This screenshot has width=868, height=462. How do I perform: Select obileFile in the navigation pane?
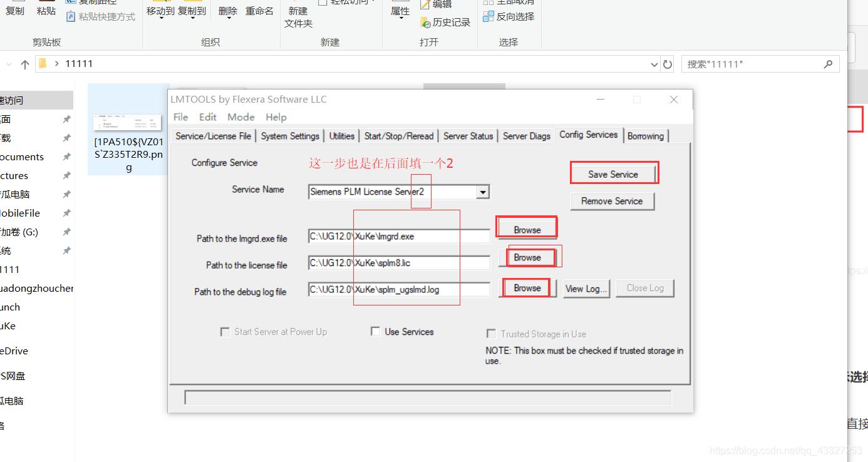[20, 213]
